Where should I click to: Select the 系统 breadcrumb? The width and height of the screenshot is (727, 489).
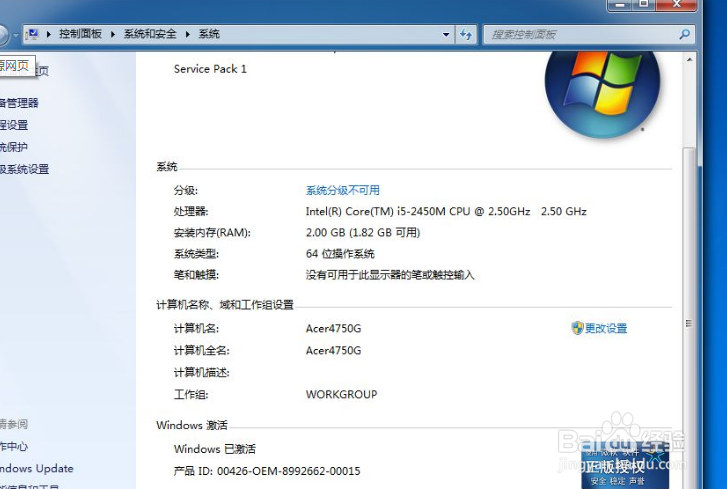point(209,34)
